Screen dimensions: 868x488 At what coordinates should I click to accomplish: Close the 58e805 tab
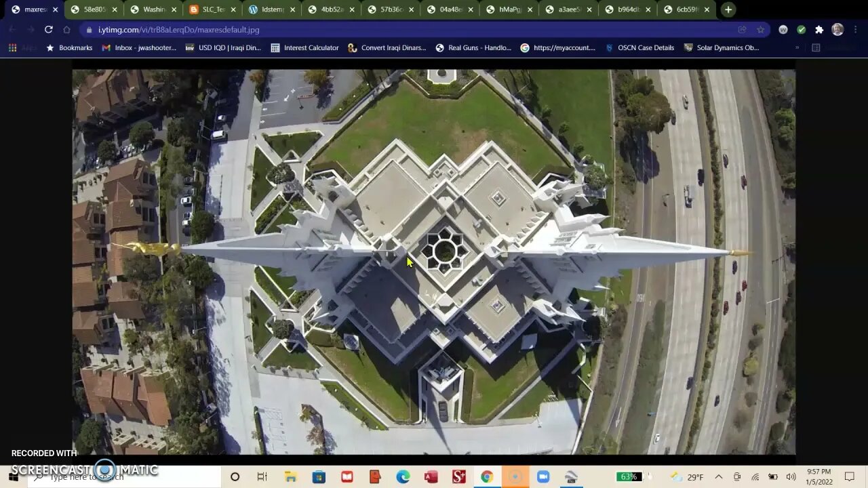(115, 9)
